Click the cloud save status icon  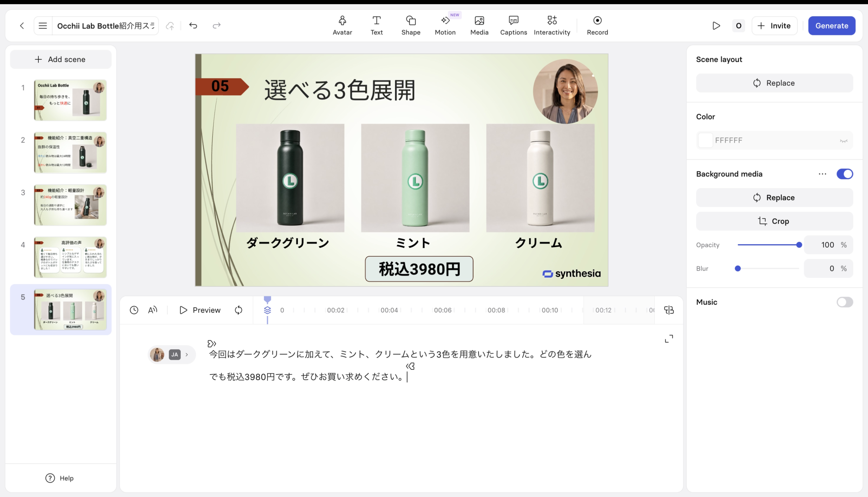click(x=170, y=26)
